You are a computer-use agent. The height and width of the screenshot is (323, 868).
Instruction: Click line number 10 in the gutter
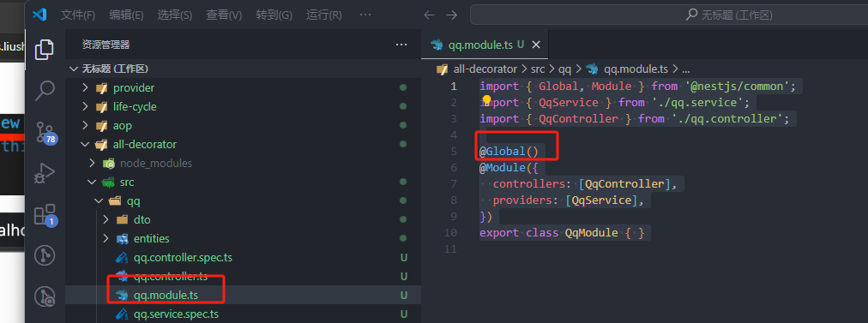[450, 233]
